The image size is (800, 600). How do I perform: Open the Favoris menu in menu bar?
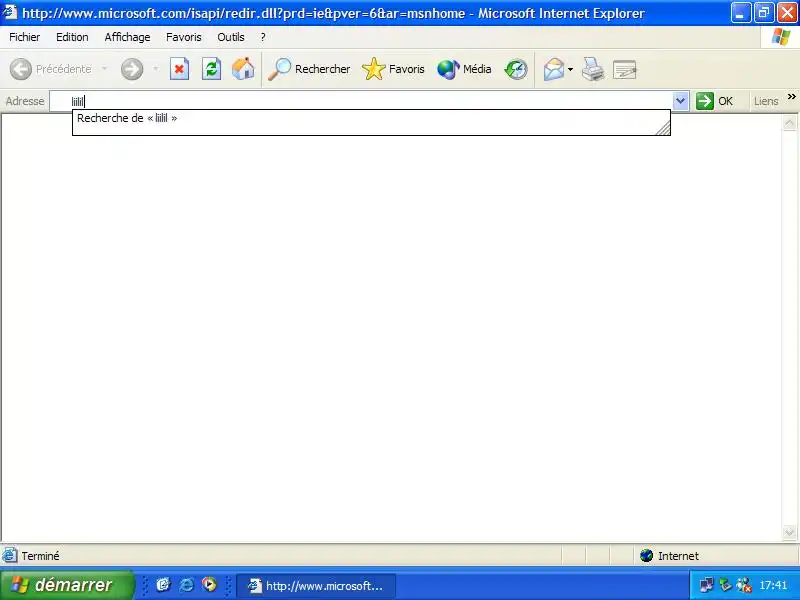point(184,37)
